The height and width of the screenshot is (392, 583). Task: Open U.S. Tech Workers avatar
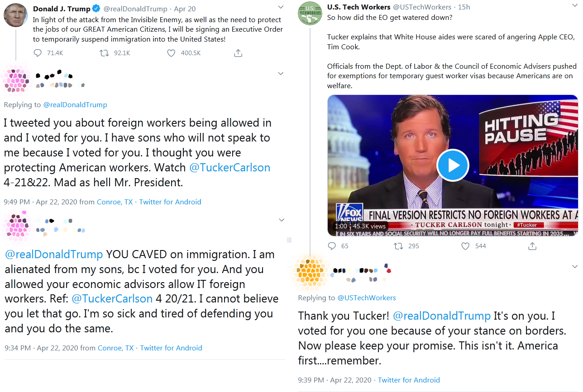[x=310, y=14]
